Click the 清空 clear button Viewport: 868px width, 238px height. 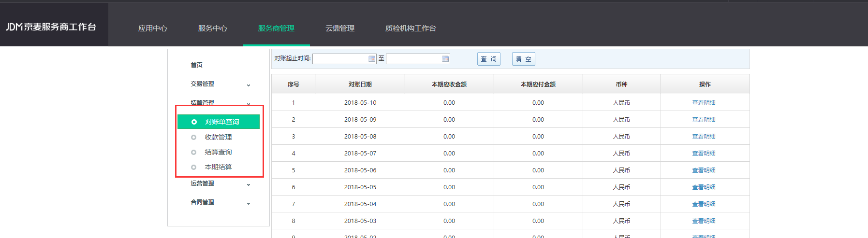[524, 59]
